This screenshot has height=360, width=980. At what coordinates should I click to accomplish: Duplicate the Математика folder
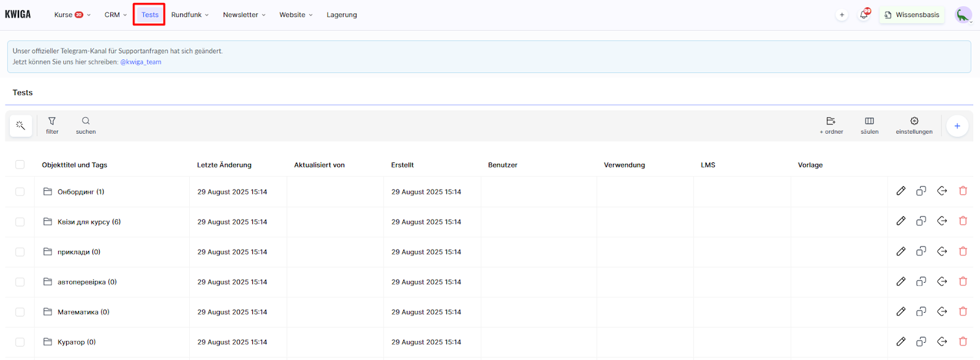(921, 312)
